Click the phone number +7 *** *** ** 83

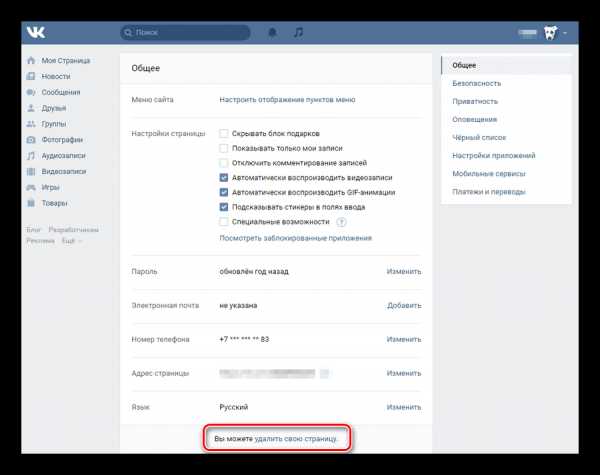pos(244,339)
